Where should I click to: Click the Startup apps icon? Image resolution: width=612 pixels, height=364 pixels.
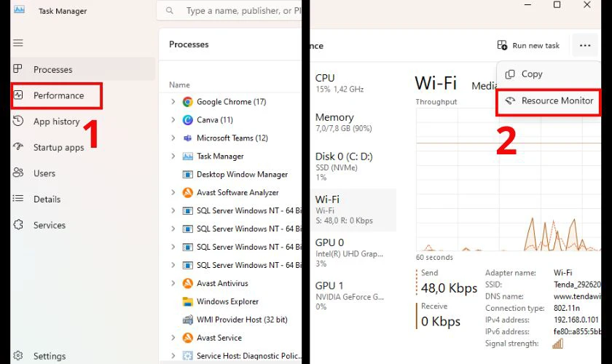18,148
